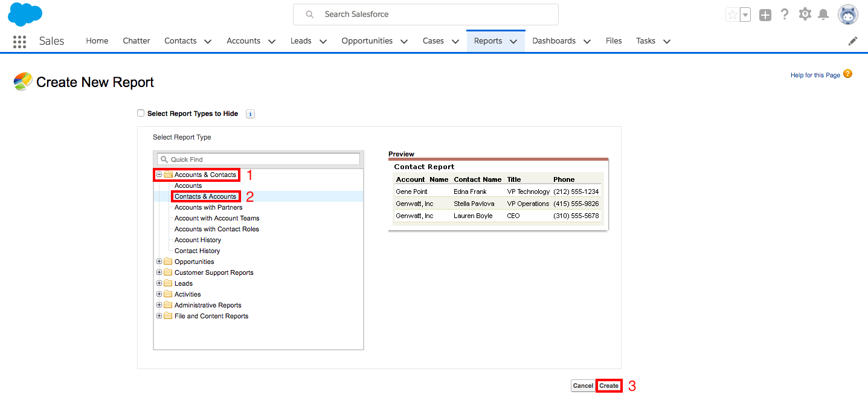Image resolution: width=868 pixels, height=415 pixels.
Task: Tick Select Report Types to Hide checkbox
Action: pos(141,113)
